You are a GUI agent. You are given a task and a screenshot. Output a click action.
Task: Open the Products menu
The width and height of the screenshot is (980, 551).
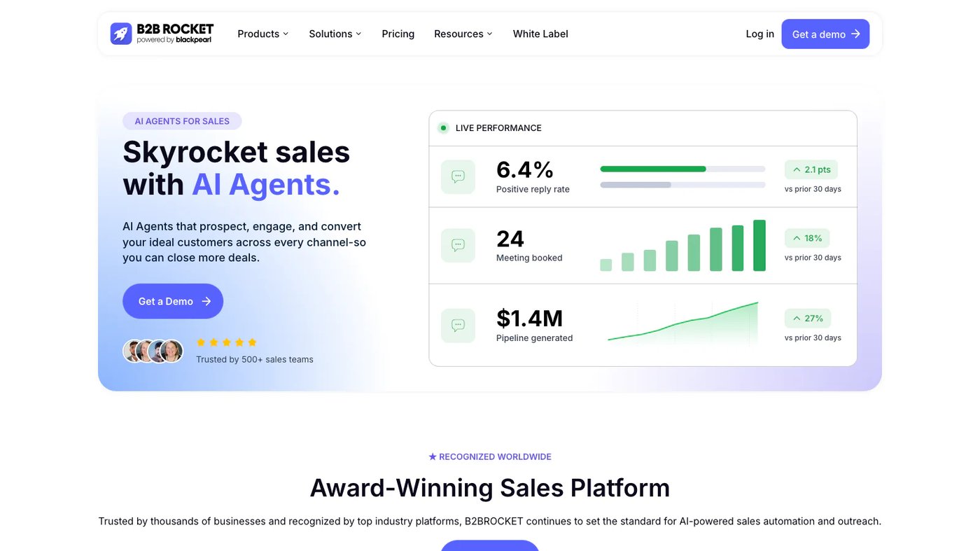[x=263, y=34]
